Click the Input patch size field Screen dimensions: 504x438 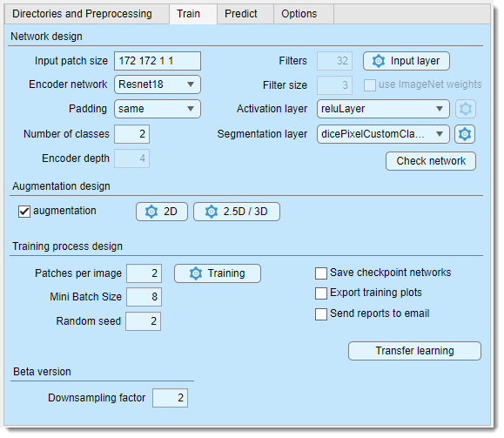click(x=158, y=61)
